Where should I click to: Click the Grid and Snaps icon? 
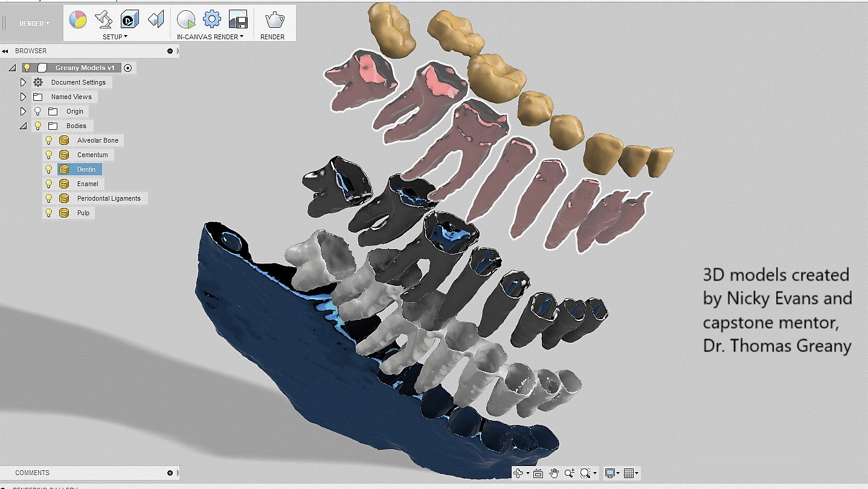628,473
